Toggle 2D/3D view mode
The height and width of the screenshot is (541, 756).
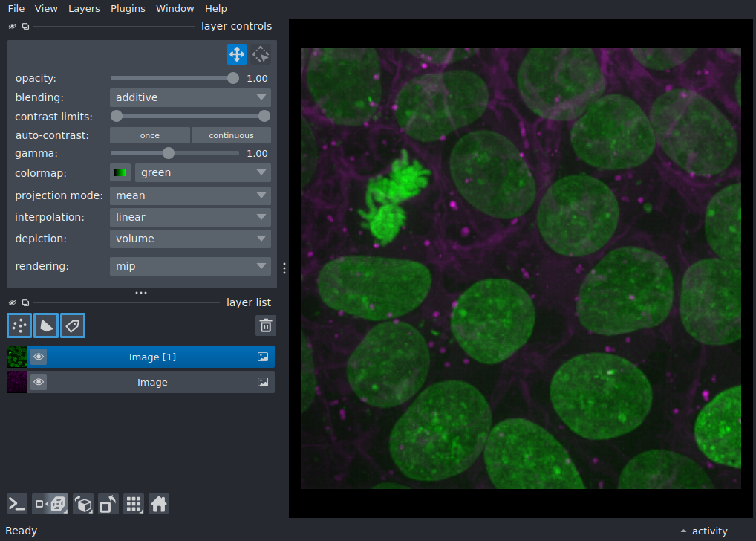(x=50, y=505)
